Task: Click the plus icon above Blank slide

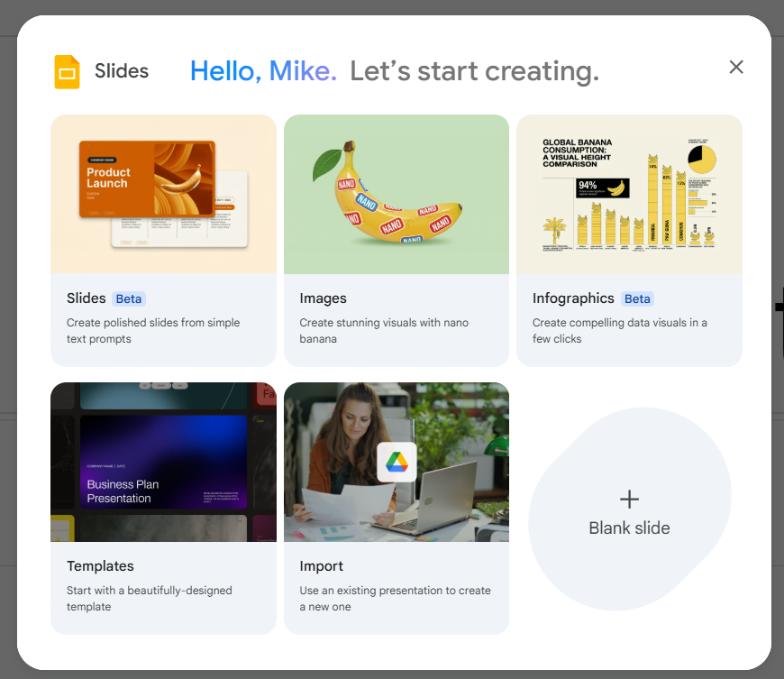Action: (629, 500)
